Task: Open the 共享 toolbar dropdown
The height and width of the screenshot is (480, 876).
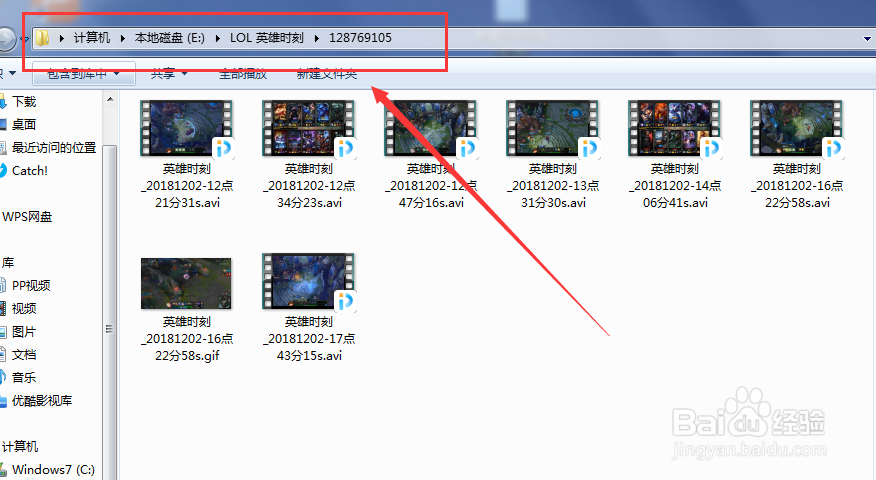Action: 169,74
